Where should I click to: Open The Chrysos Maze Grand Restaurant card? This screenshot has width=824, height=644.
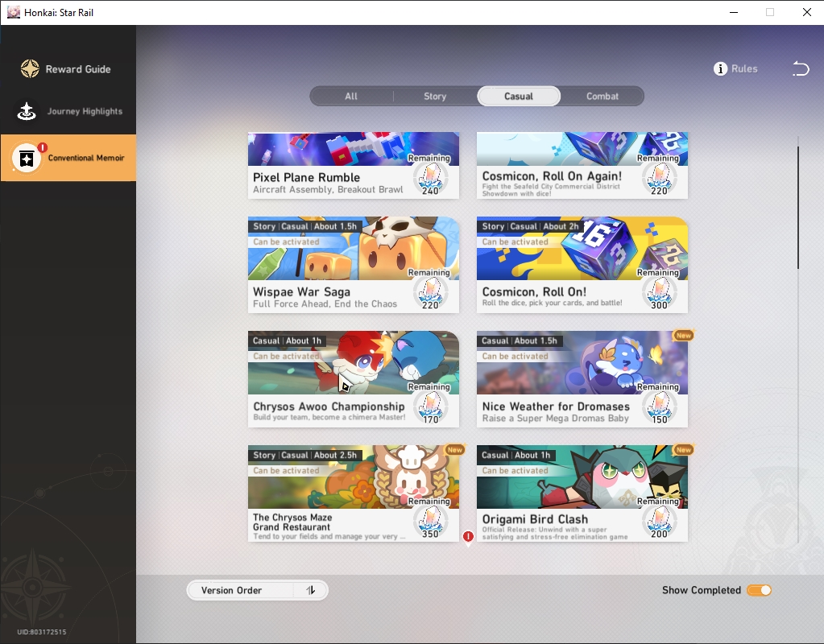[354, 493]
